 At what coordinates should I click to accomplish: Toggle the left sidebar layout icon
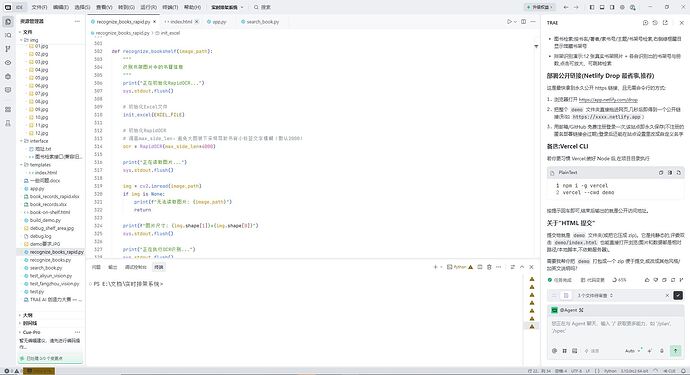click(592, 7)
